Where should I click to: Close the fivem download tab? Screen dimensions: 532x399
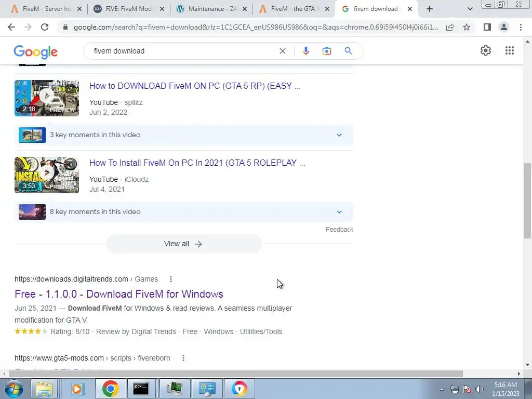pyautogui.click(x=410, y=9)
